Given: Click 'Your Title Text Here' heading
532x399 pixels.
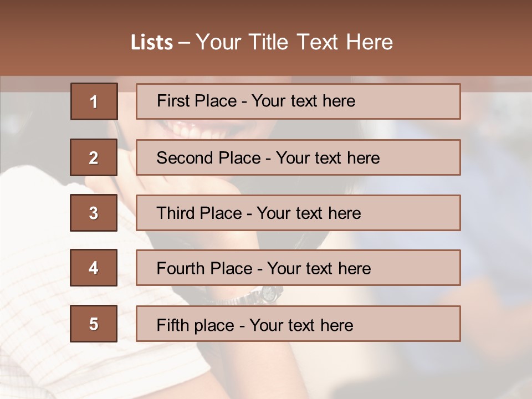Looking at the screenshot, I should (x=294, y=42).
